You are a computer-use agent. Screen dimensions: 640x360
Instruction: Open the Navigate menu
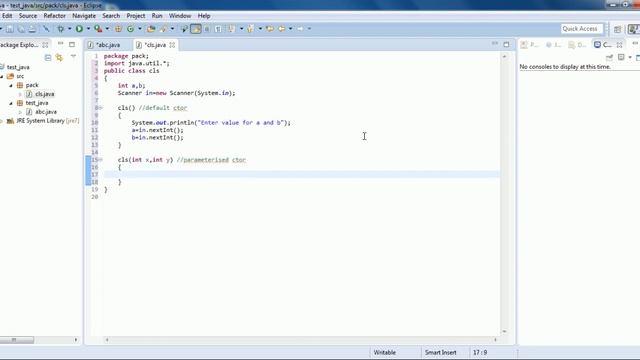pyautogui.click(x=84, y=16)
